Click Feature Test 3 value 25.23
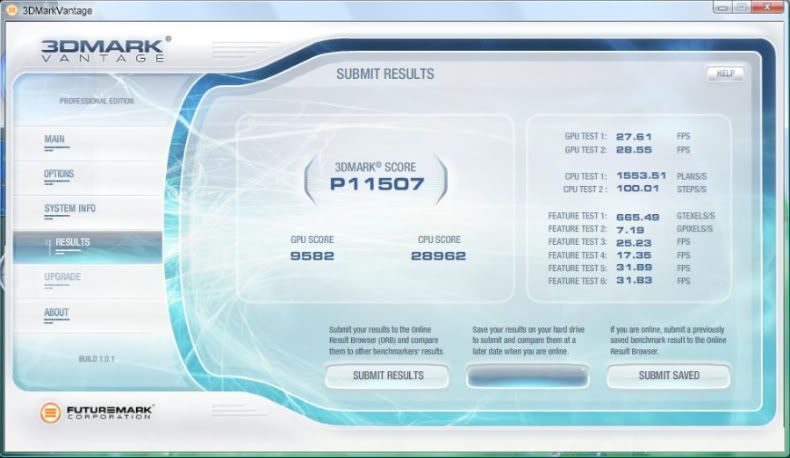 coord(634,243)
